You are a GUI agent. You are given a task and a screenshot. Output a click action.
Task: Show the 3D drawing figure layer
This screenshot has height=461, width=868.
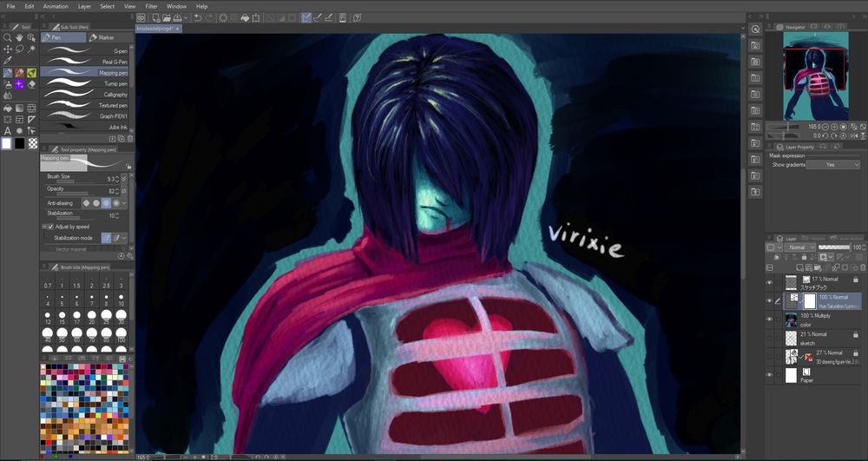(x=769, y=357)
